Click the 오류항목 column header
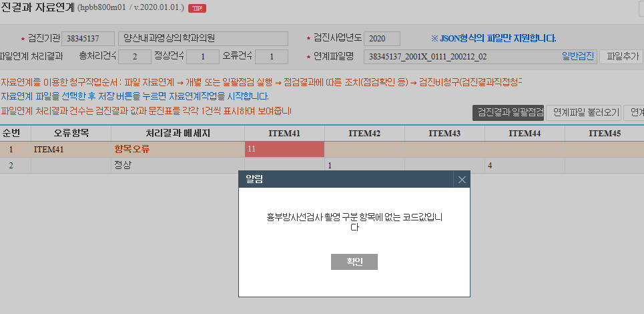The image size is (644, 314). 71,134
